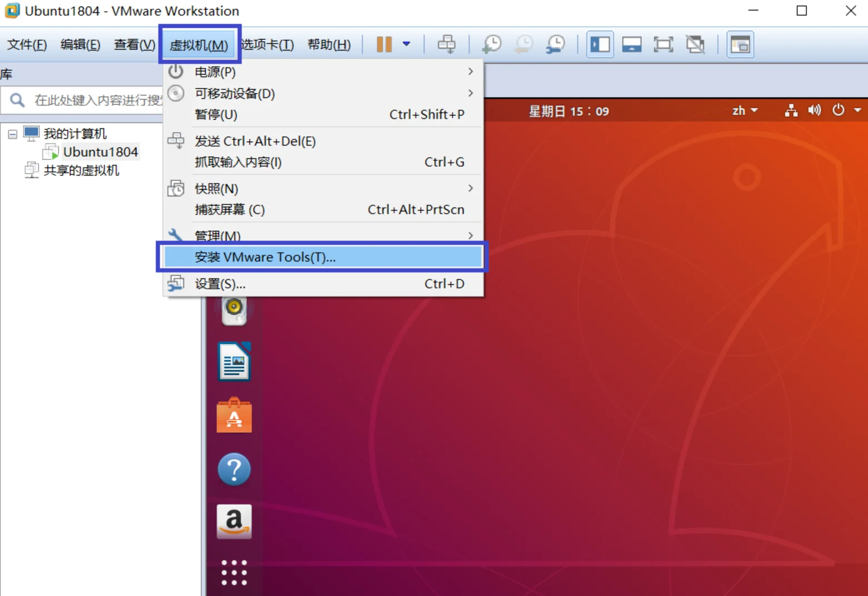Image resolution: width=868 pixels, height=596 pixels.
Task: Open Ubuntu Software from the dock
Action: click(x=234, y=415)
